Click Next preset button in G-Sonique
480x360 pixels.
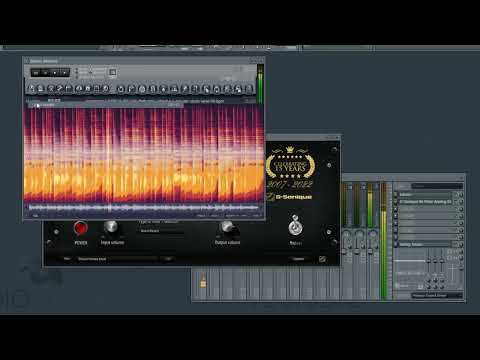coord(168,259)
